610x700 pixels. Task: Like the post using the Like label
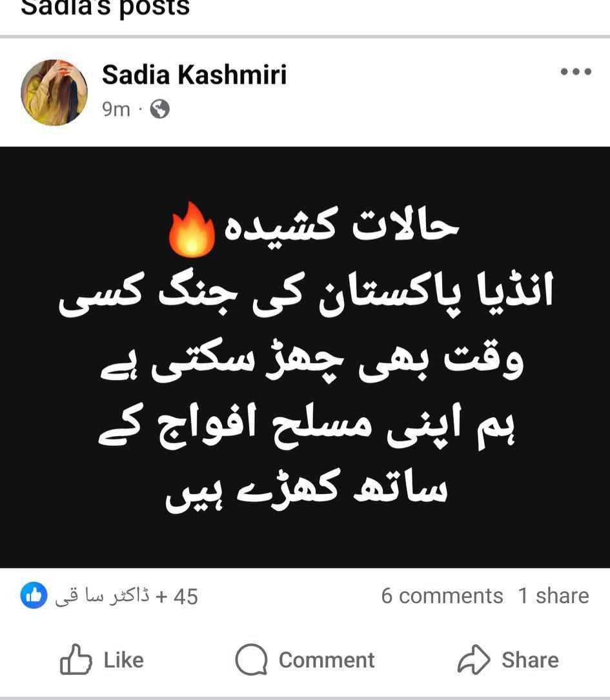coord(124,660)
